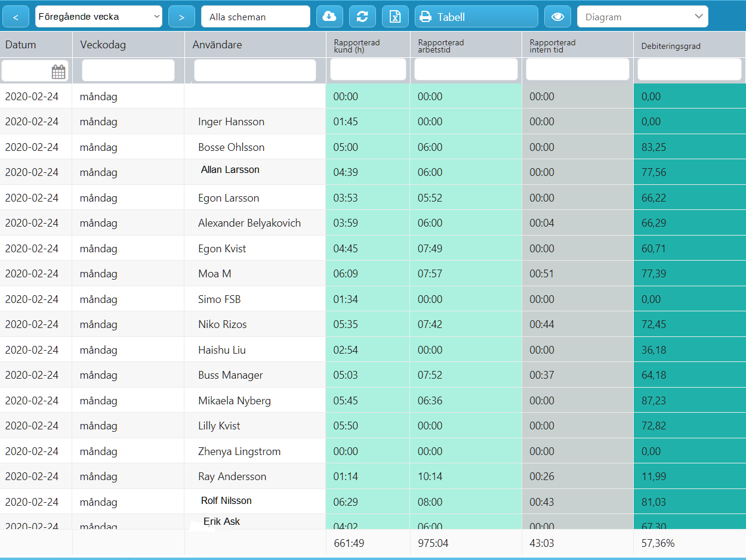Expand the Diagram dropdown

[x=642, y=17]
